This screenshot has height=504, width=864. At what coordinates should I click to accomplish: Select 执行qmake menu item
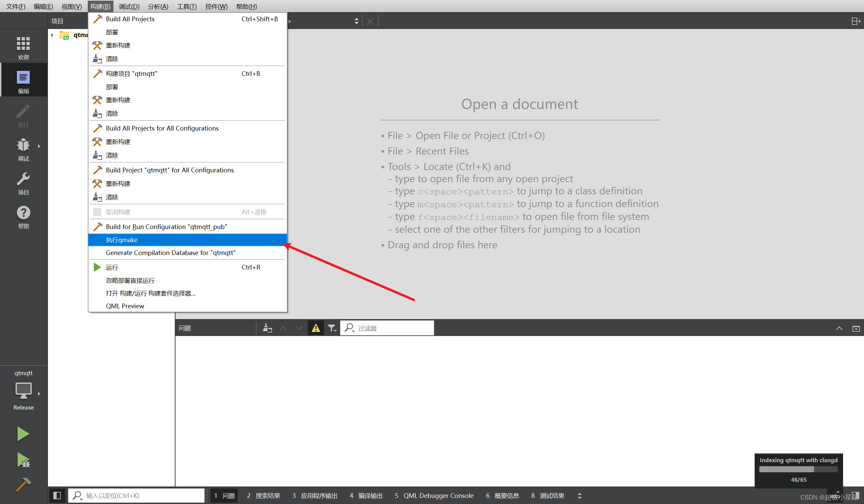pos(187,240)
